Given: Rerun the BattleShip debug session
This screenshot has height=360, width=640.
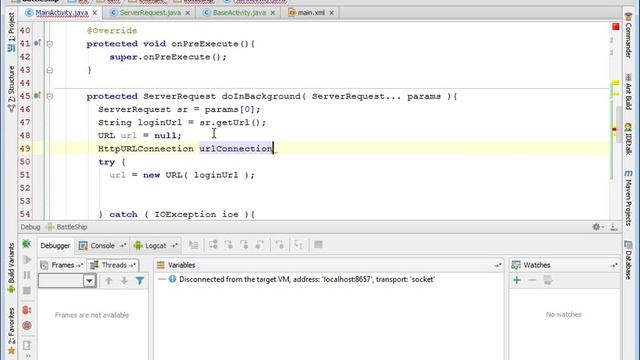Looking at the screenshot, I should (x=27, y=244).
